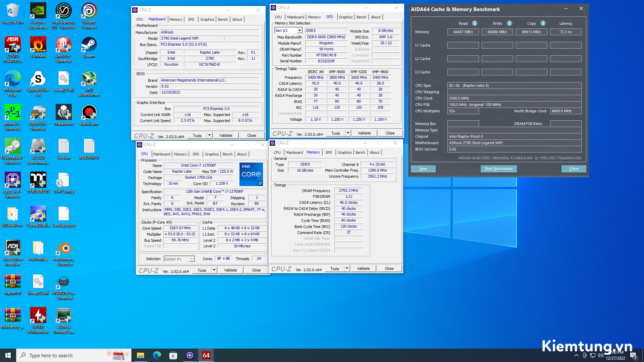Open the Memory tab in CPU-Z SPD window
Viewport: 644px width, 362px height.
pyautogui.click(x=314, y=17)
